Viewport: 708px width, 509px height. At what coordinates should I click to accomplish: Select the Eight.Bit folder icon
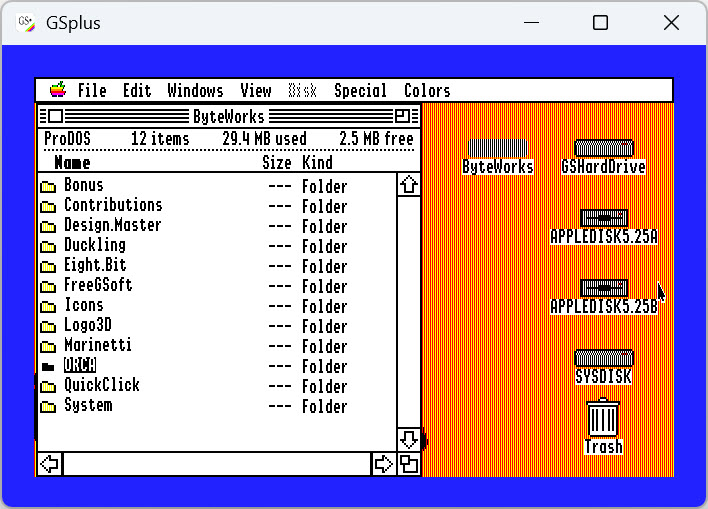click(x=48, y=266)
